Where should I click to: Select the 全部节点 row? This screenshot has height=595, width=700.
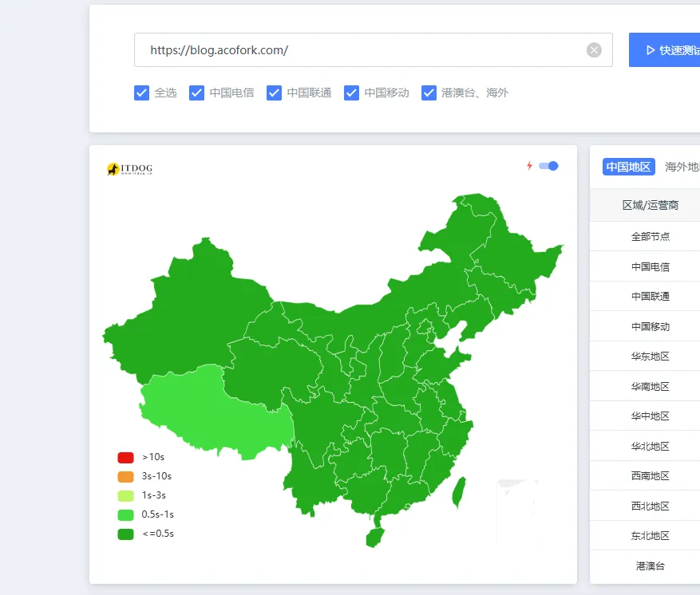[650, 237]
